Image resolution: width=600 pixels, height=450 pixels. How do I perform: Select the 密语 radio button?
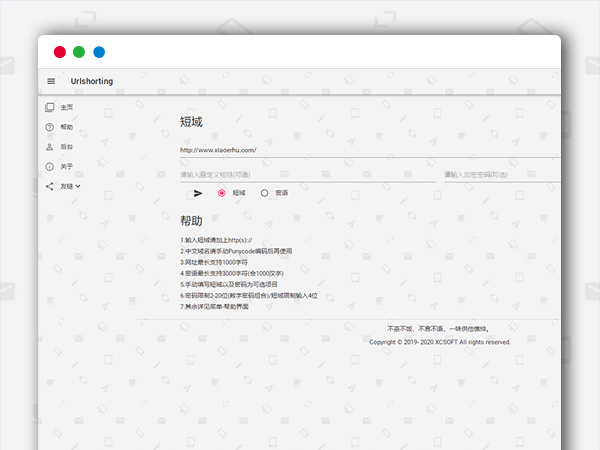(265, 193)
